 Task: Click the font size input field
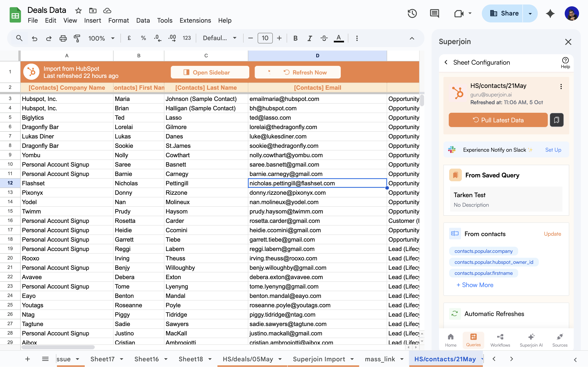(265, 38)
